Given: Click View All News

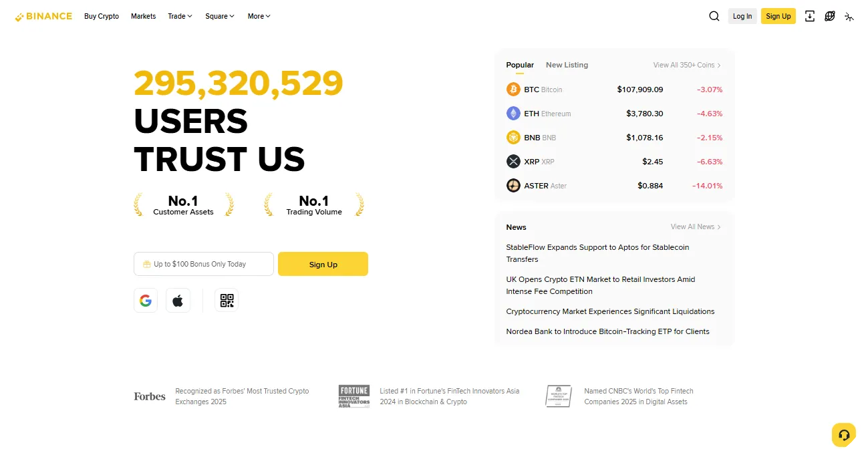Looking at the screenshot, I should (x=696, y=226).
